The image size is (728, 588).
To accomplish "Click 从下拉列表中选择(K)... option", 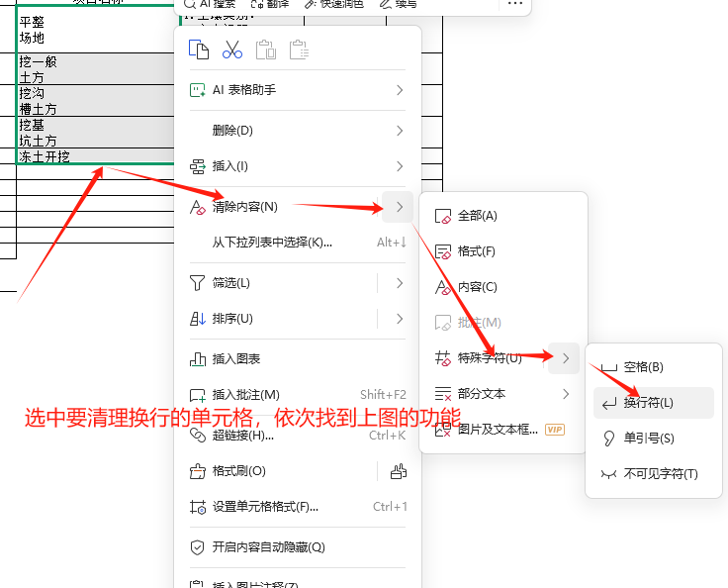I will pyautogui.click(x=271, y=242).
